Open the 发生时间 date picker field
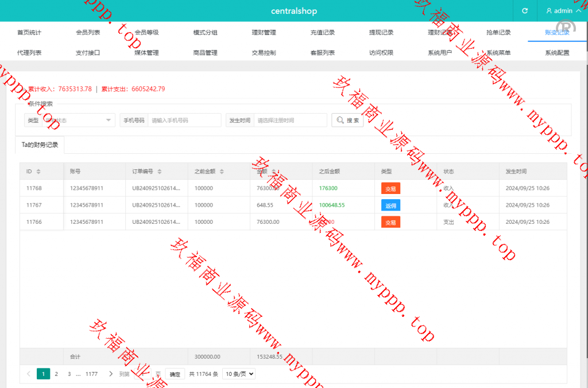The image size is (588, 388). [x=290, y=121]
